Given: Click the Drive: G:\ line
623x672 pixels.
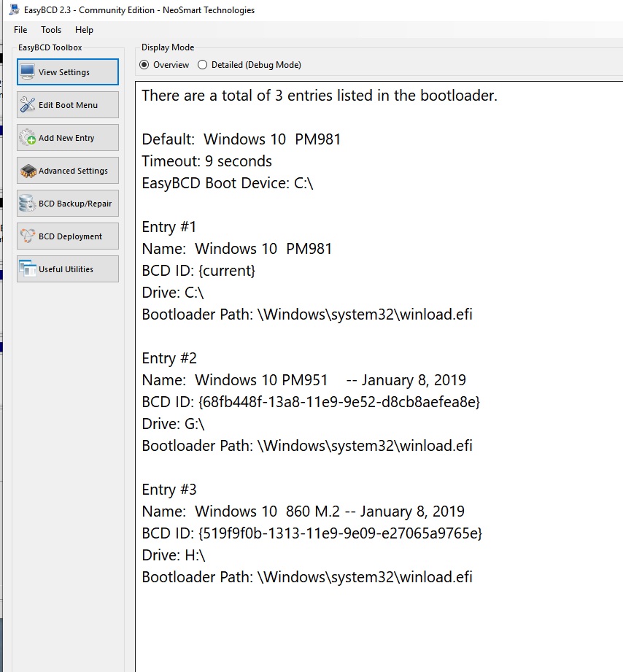Looking at the screenshot, I should coord(173,423).
